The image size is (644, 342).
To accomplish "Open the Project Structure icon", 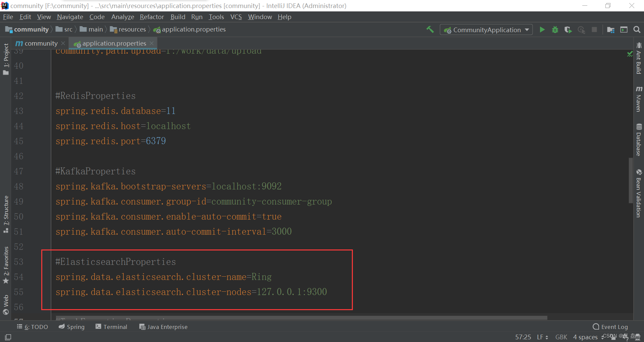I will [x=610, y=30].
